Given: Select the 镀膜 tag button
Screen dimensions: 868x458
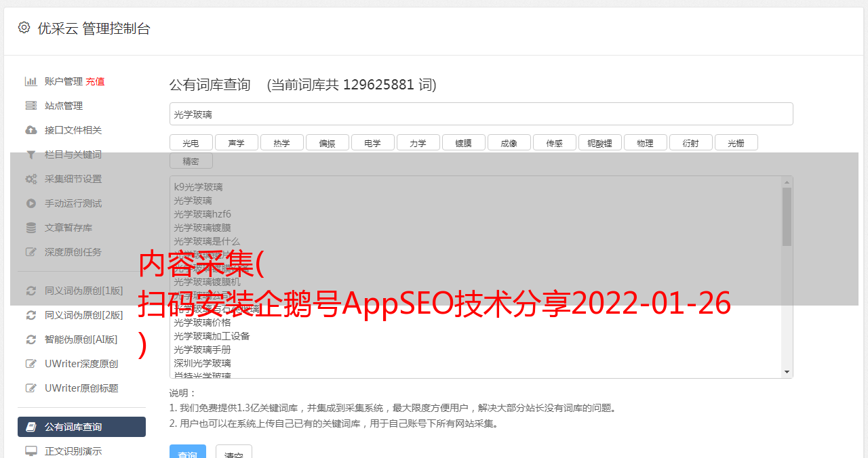Looking at the screenshot, I should point(463,142).
